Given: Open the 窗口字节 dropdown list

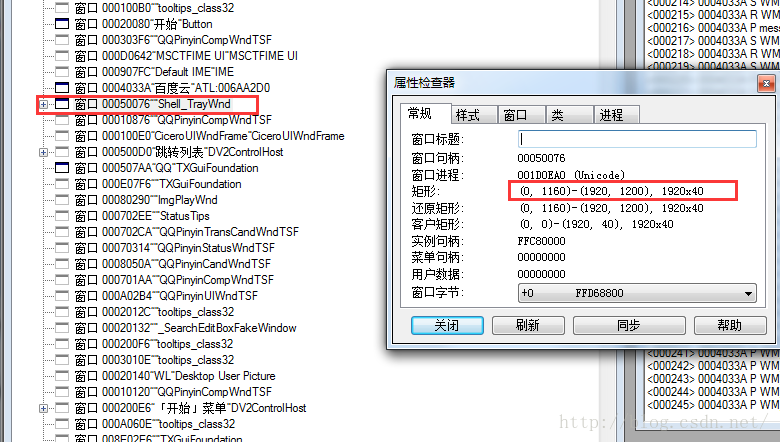Looking at the screenshot, I should click(x=748, y=293).
